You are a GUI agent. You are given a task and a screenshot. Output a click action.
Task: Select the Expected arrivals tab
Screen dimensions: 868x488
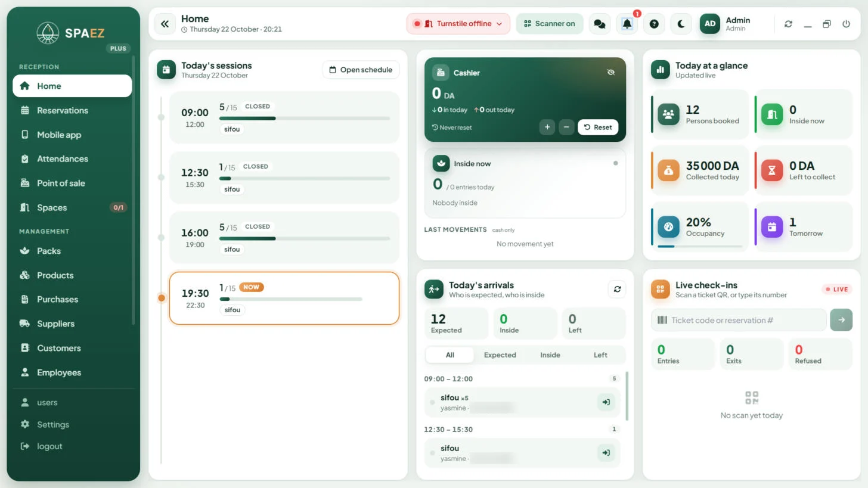tap(500, 355)
